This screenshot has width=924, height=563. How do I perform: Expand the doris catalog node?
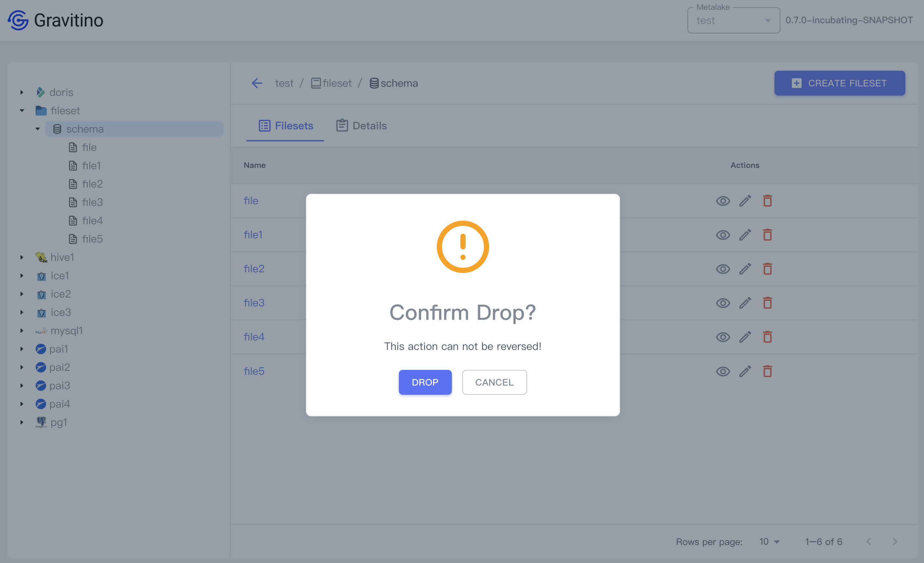pyautogui.click(x=22, y=92)
